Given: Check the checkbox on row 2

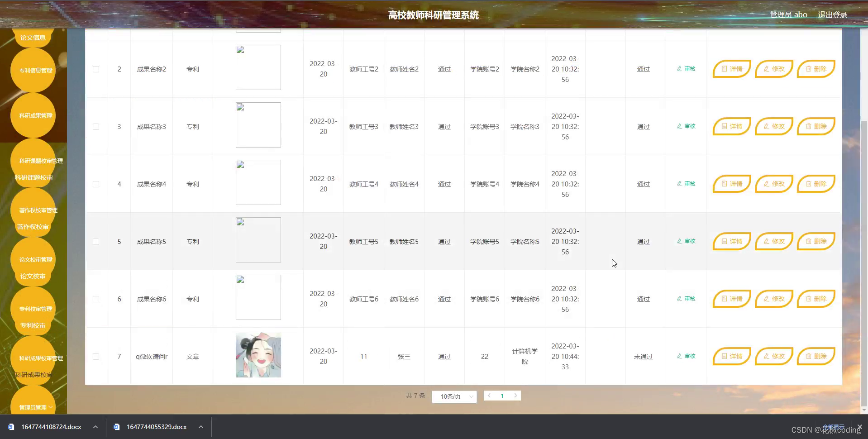Looking at the screenshot, I should [x=95, y=69].
